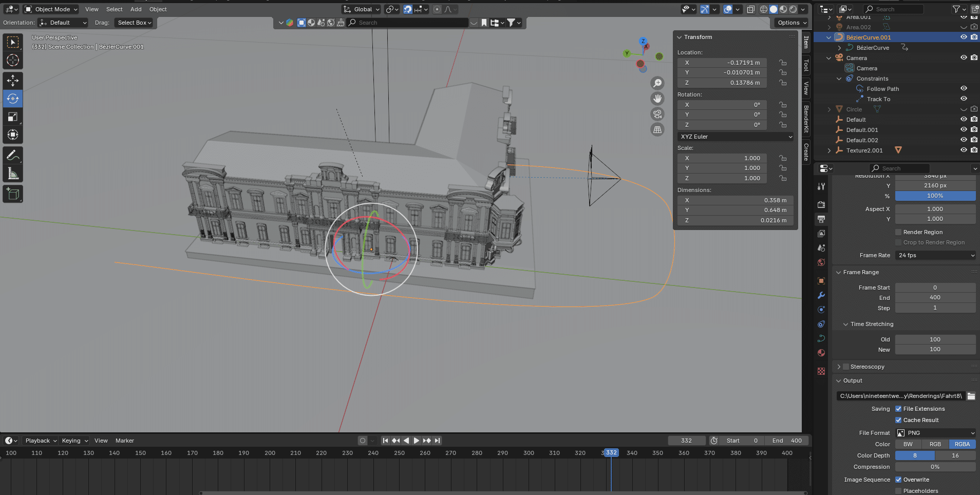This screenshot has width=980, height=495.
Task: Uncheck the Cache Result option
Action: tap(898, 420)
